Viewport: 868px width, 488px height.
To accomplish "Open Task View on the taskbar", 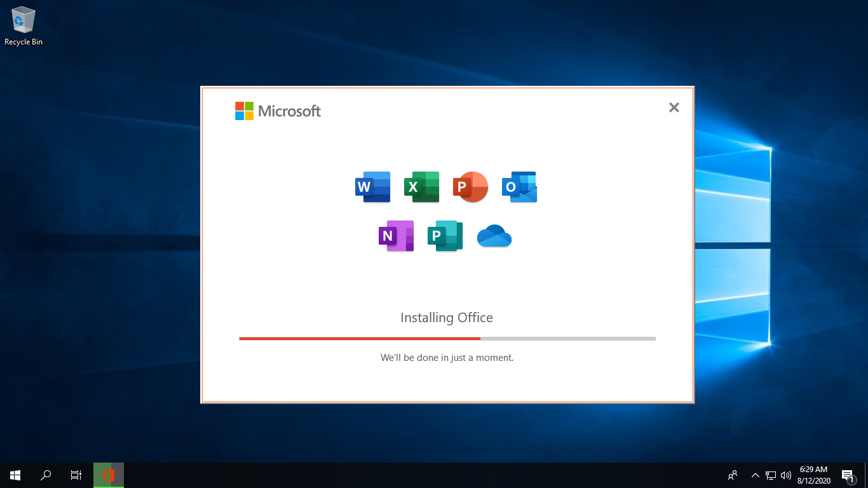I will point(76,475).
